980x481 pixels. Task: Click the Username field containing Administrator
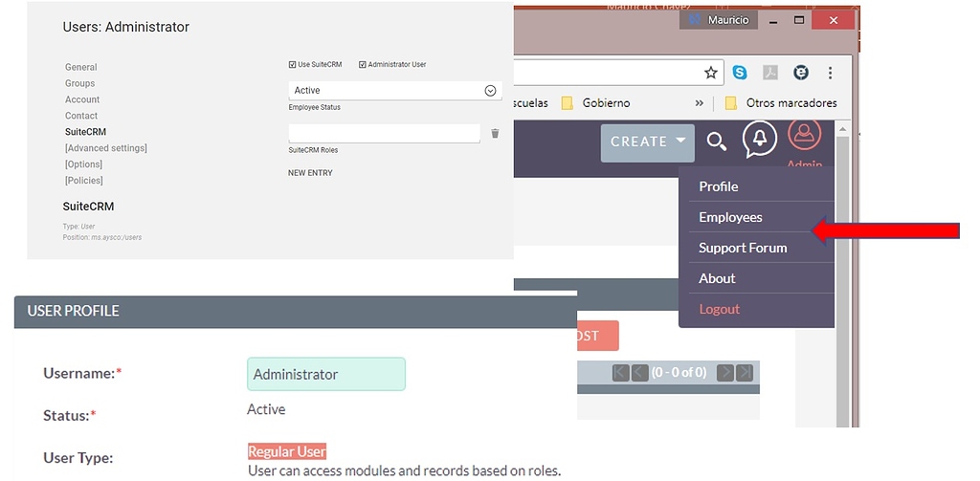pyautogui.click(x=326, y=374)
